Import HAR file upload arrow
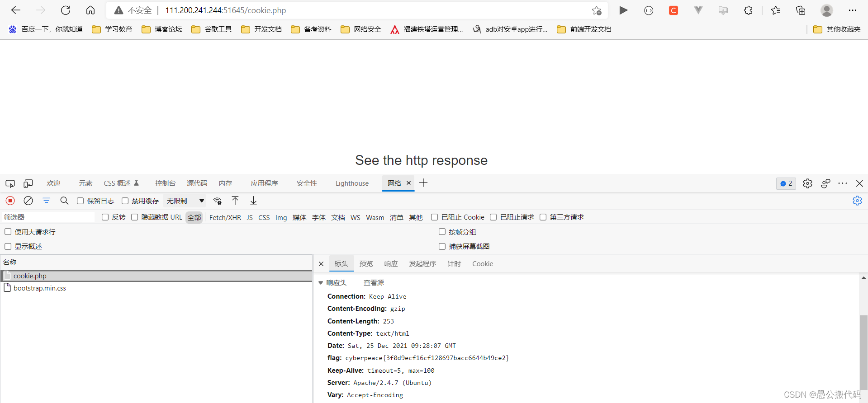 235,201
